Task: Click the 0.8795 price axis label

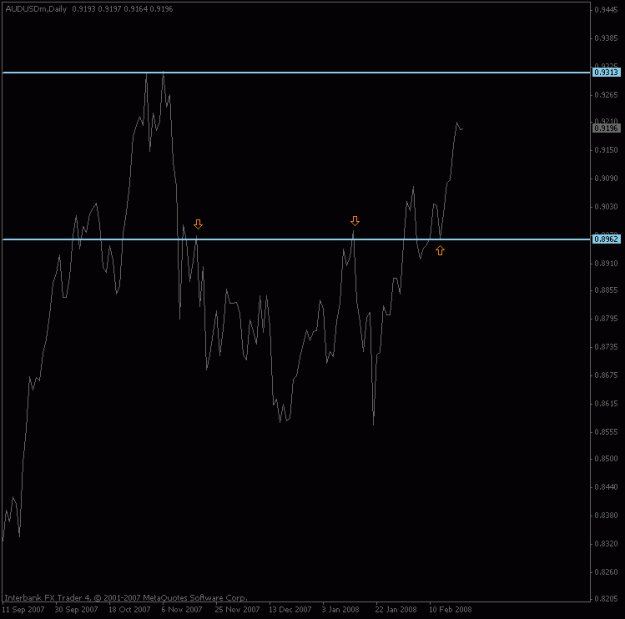Action: tap(606, 318)
